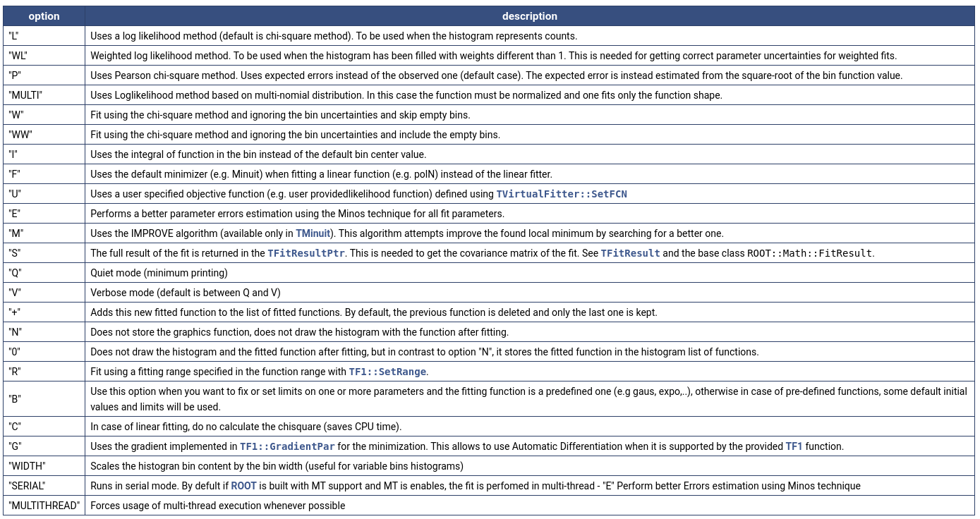Select the "WL" option cell
Image resolution: width=980 pixels, height=519 pixels.
pyautogui.click(x=44, y=56)
